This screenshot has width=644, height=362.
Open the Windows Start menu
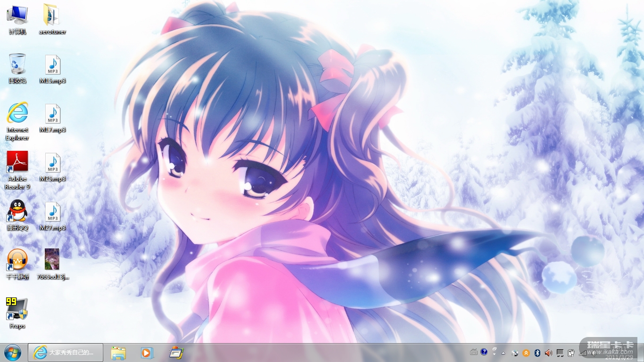click(13, 353)
